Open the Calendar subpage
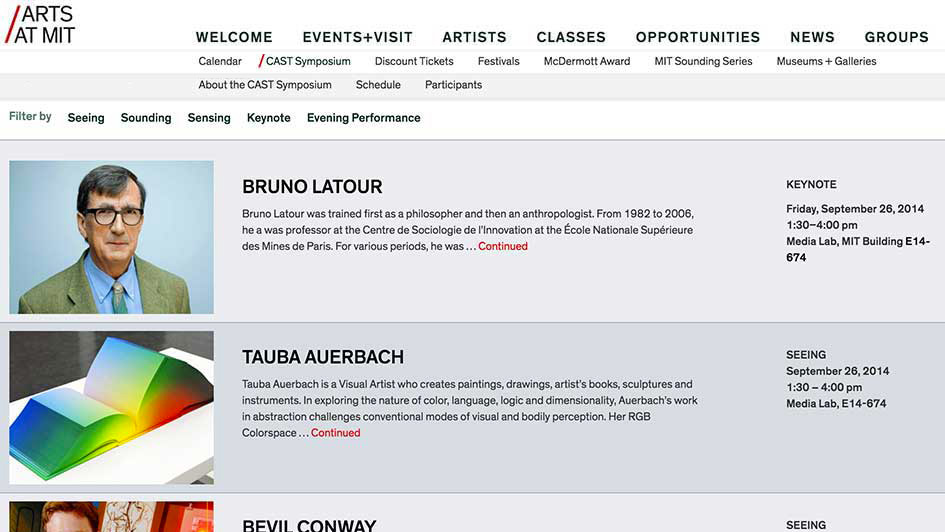Screen dimensions: 945x532 [x=220, y=61]
